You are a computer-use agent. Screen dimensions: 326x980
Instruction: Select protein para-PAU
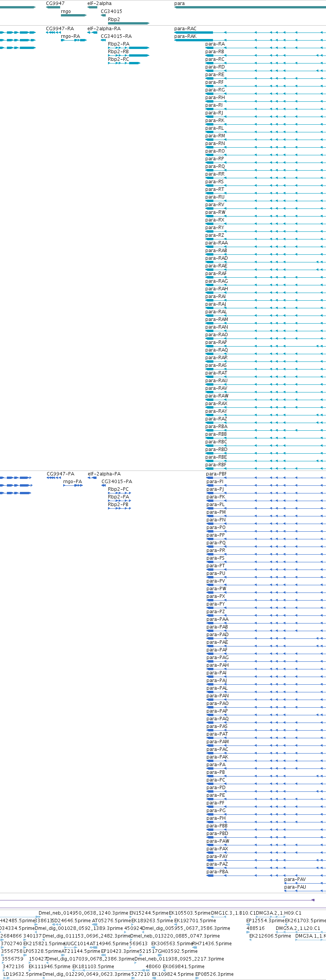pos(295,887)
